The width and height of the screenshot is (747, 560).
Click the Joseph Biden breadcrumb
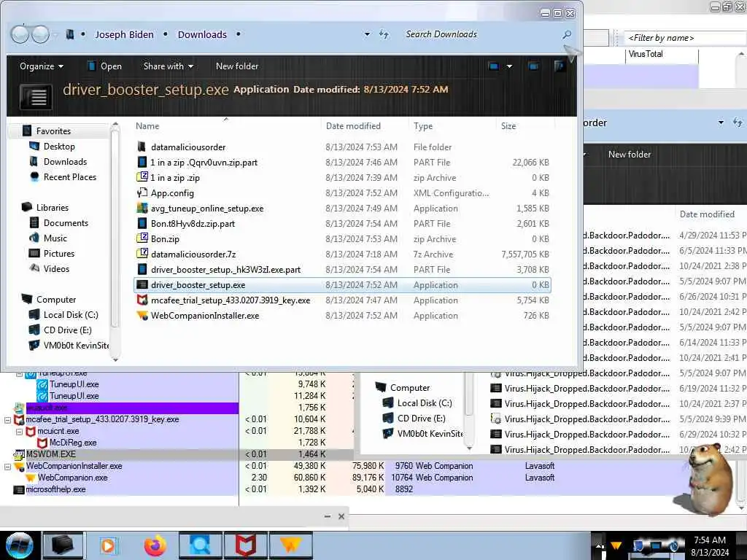pyautogui.click(x=124, y=34)
